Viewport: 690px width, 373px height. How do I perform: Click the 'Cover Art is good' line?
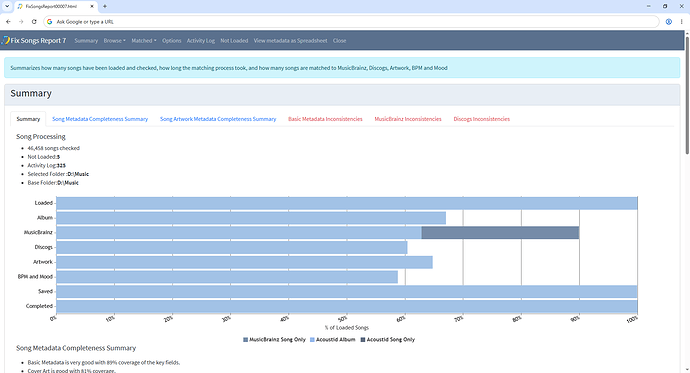(x=71, y=371)
